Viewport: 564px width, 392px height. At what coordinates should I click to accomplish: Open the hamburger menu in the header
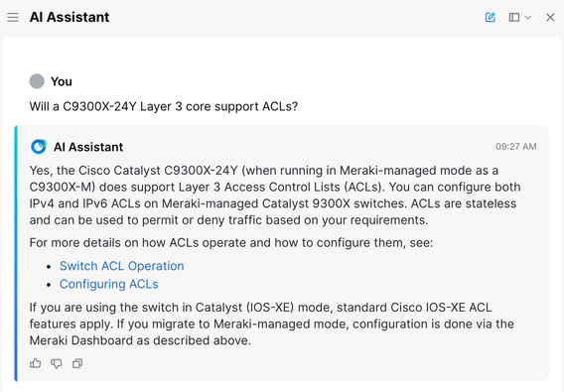coord(13,17)
